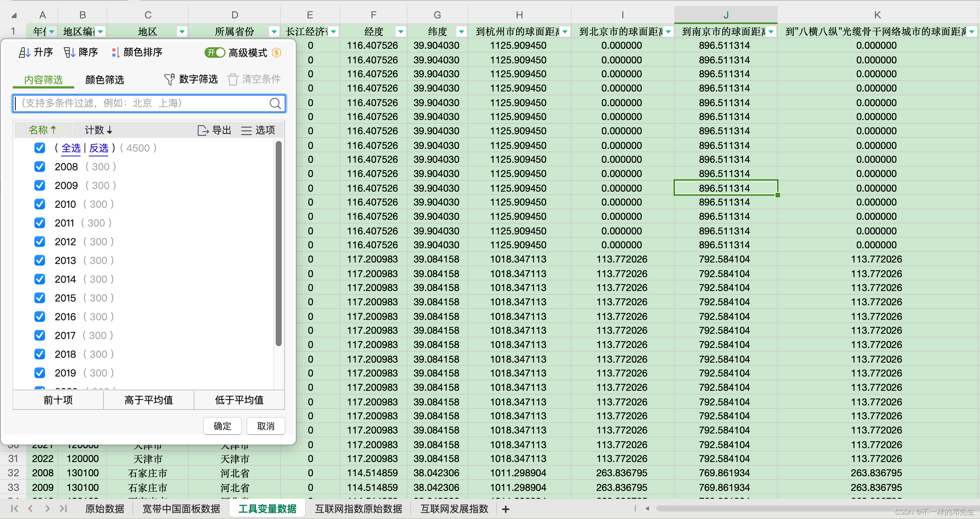Open the 互联网发展指数 sheet tab
The image size is (980, 519).
pyautogui.click(x=454, y=509)
